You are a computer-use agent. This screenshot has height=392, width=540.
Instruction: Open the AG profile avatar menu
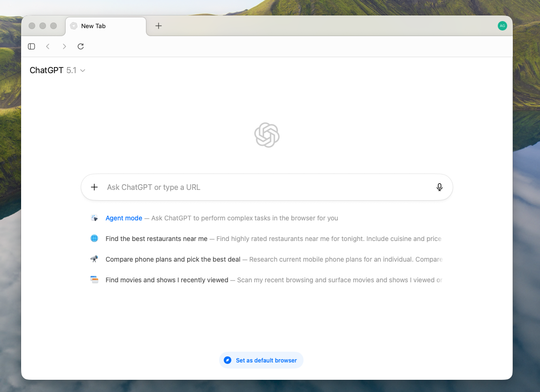pyautogui.click(x=502, y=26)
